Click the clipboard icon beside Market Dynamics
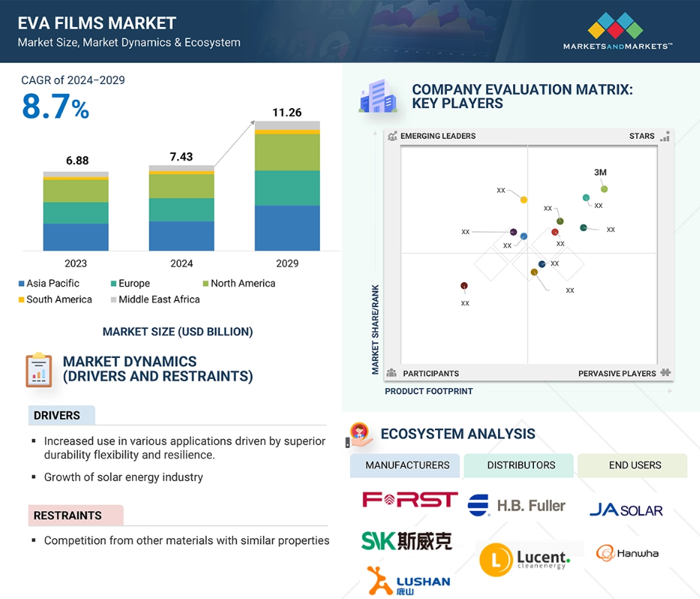This screenshot has width=700, height=599. [39, 370]
